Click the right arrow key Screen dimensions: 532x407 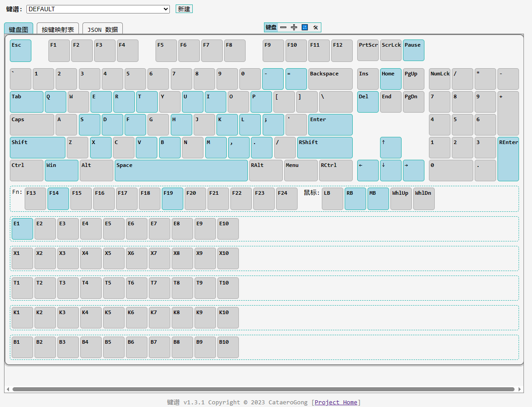click(413, 171)
